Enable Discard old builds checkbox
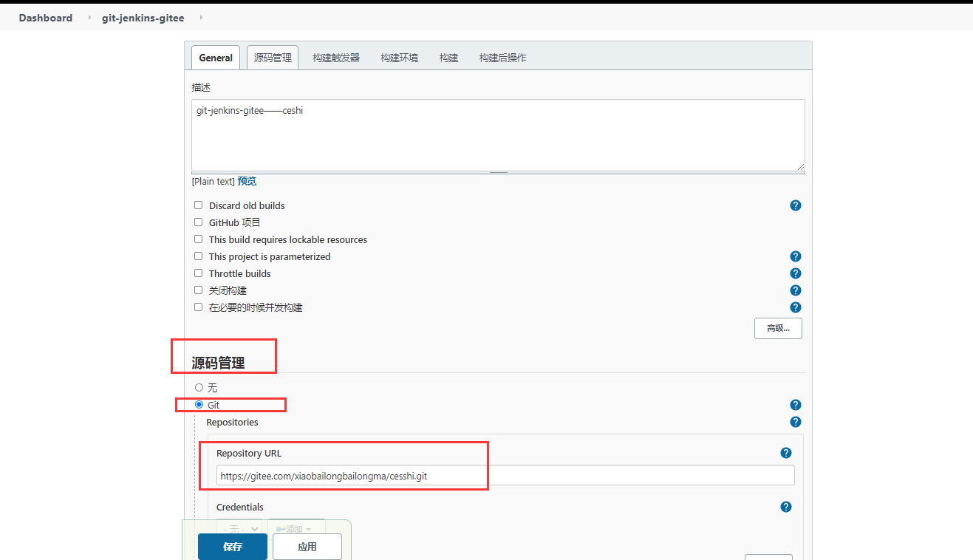 tap(198, 205)
